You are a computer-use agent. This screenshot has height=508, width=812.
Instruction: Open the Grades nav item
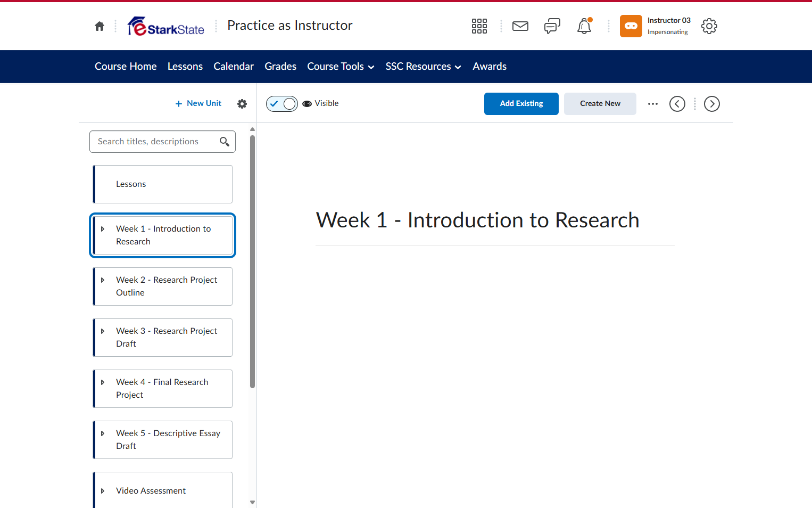[x=280, y=67]
